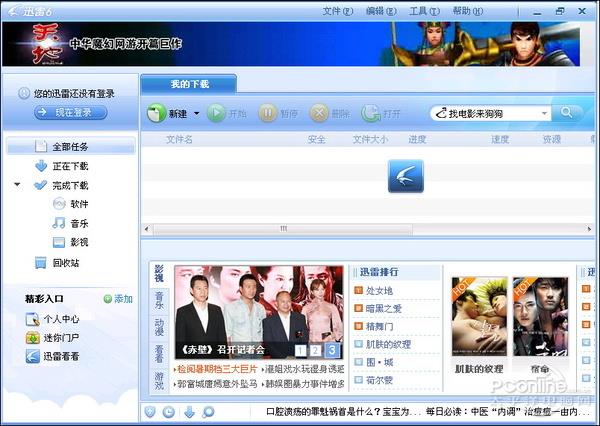600x426 pixels.
Task: Switch to the 我的下载 tab
Action: pos(189,84)
